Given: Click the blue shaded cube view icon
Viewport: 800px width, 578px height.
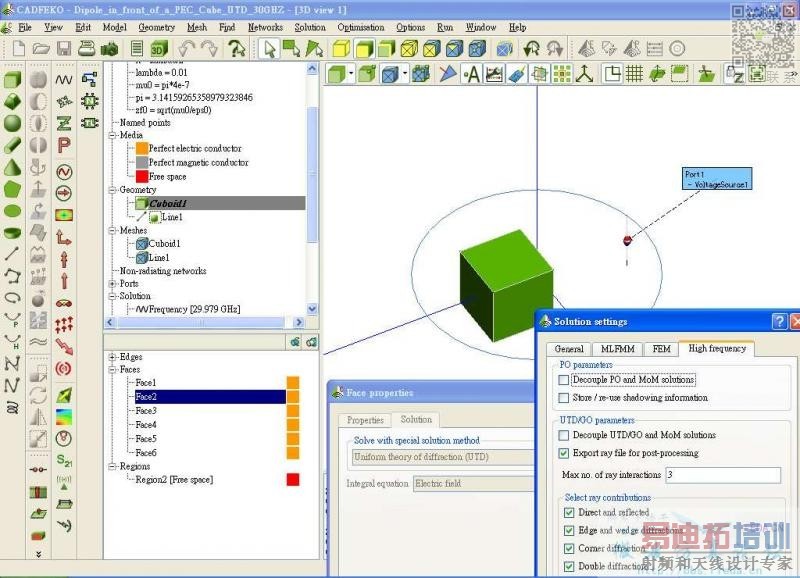Looking at the screenshot, I should point(454,49).
